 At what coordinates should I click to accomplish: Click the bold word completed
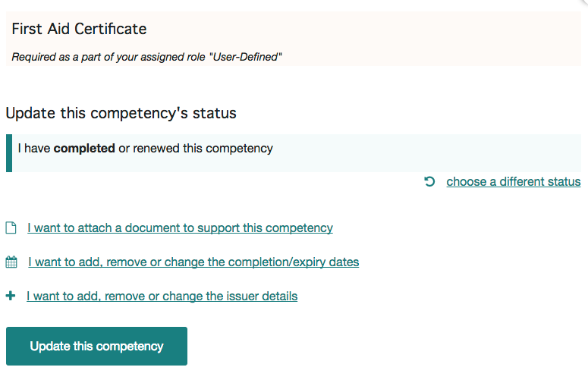click(x=84, y=149)
